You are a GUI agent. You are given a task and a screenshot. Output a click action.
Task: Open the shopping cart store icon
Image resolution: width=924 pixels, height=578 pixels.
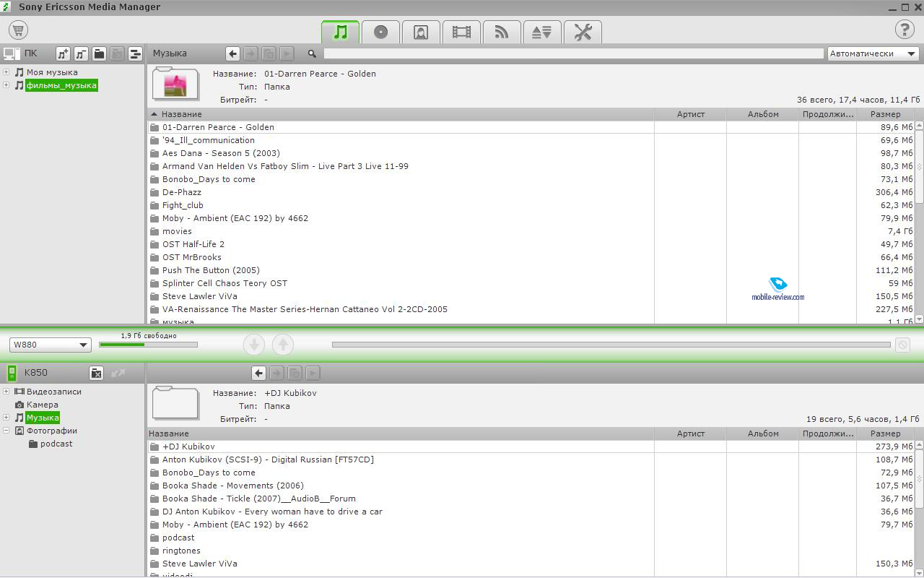[18, 30]
